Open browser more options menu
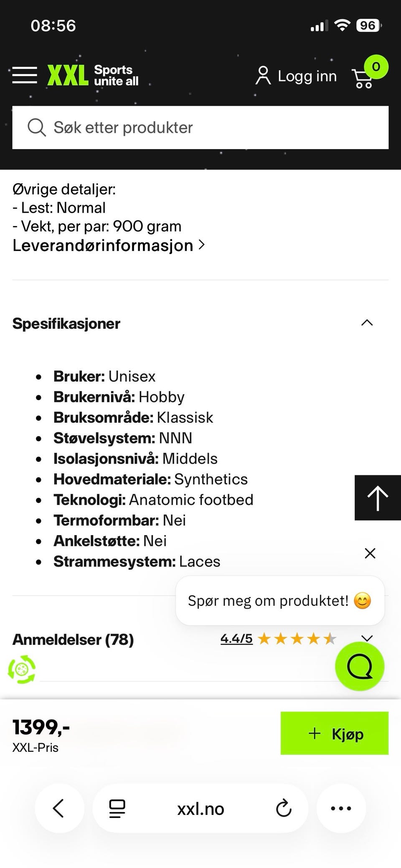The height and width of the screenshot is (868, 401). [341, 808]
